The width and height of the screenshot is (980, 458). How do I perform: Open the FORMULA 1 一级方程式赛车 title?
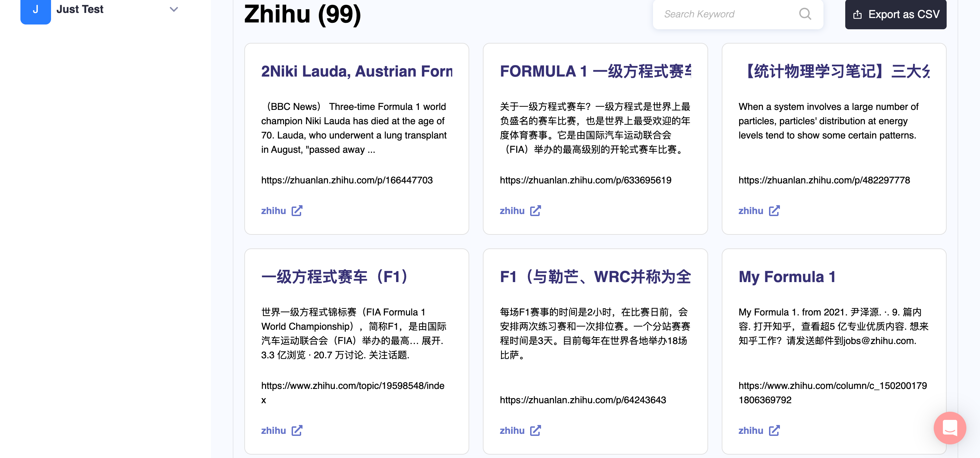coord(595,71)
